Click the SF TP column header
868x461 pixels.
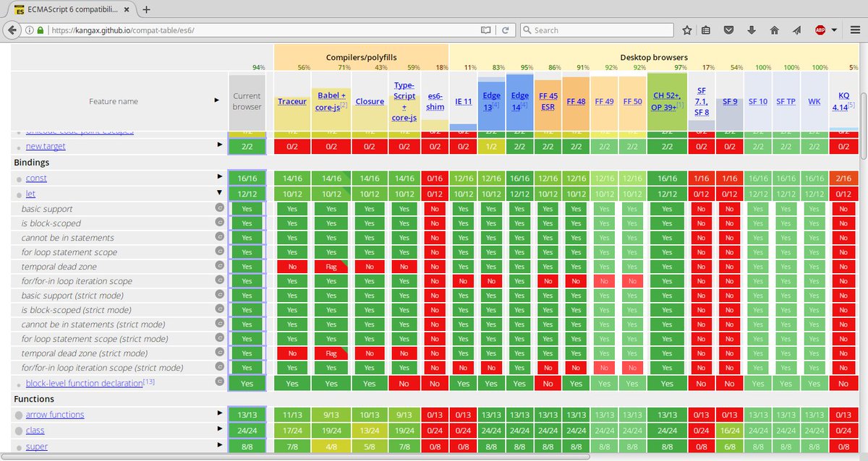786,101
